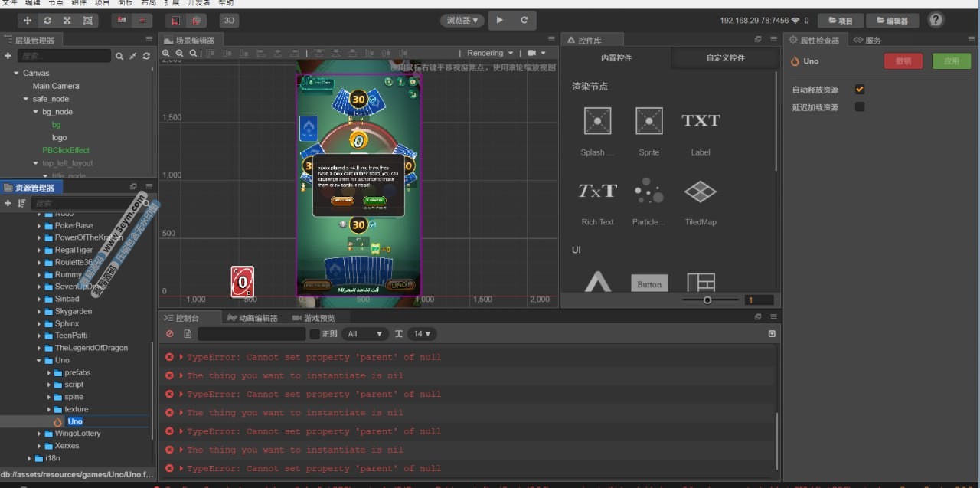The image size is (980, 488).
Task: Pick the Rich Text node widget
Action: (x=597, y=191)
